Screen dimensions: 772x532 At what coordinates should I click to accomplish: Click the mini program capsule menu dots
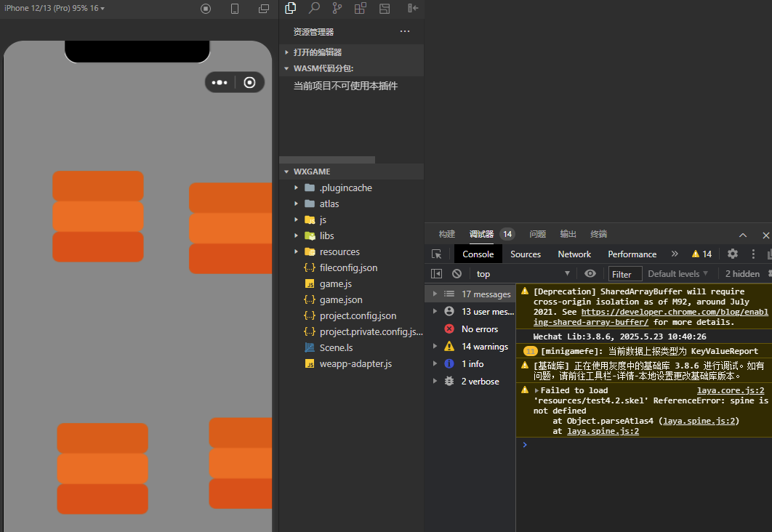[x=220, y=83]
